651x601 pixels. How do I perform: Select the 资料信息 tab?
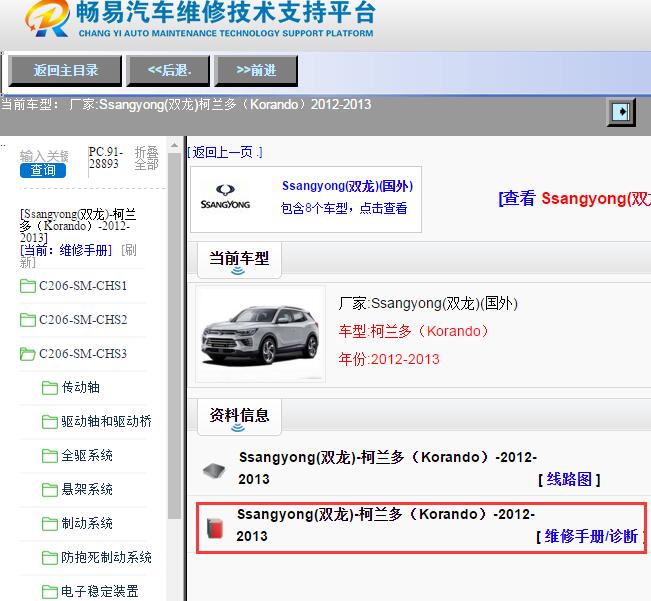coord(239,416)
